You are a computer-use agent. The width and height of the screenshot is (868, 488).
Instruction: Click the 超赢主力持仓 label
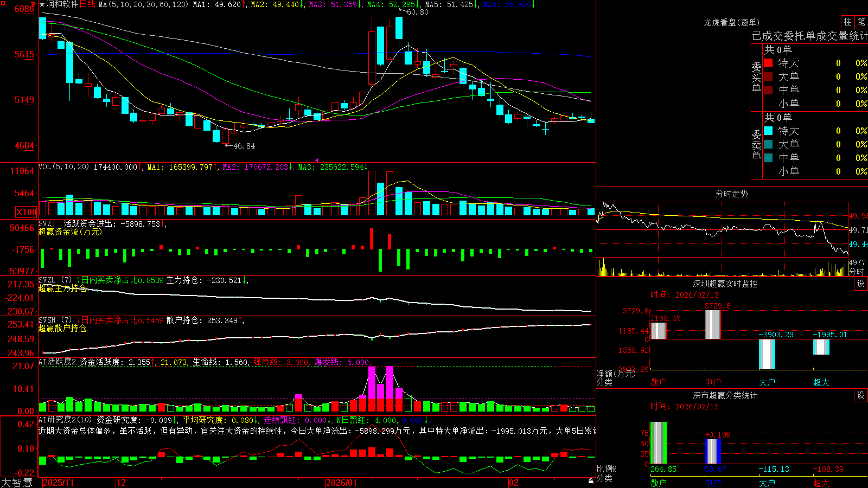[62, 288]
